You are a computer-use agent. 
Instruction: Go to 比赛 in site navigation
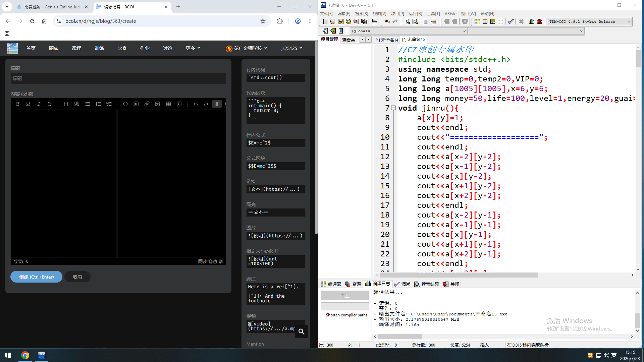click(x=122, y=48)
